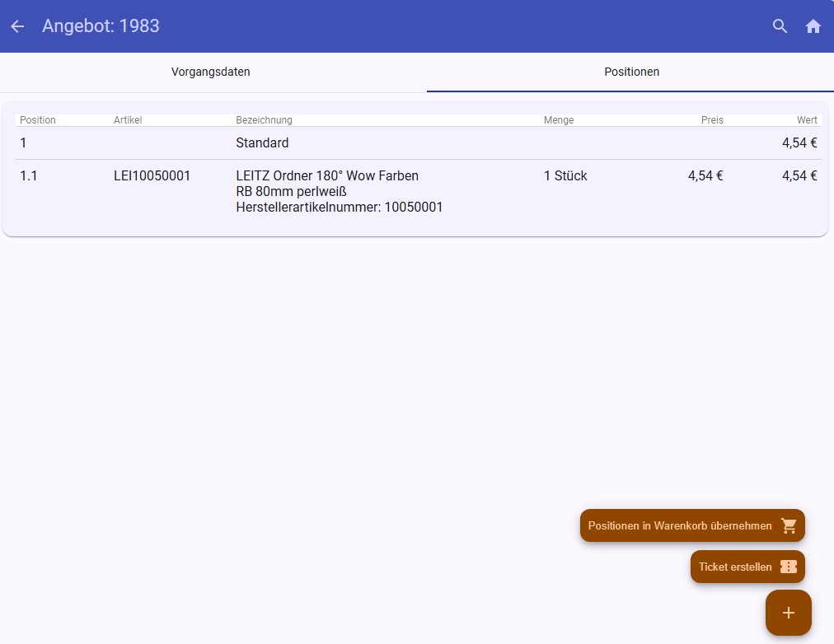Select the Standard group row
The width and height of the screenshot is (834, 644).
pyautogui.click(x=418, y=143)
